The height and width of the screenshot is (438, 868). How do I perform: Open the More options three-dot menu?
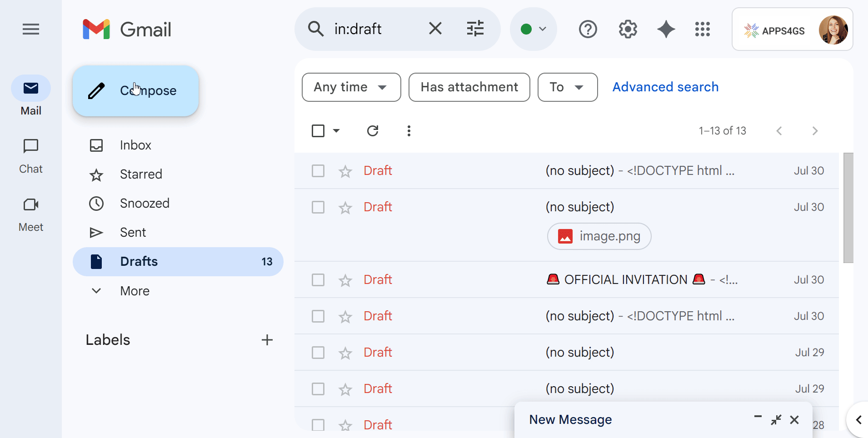point(409,131)
